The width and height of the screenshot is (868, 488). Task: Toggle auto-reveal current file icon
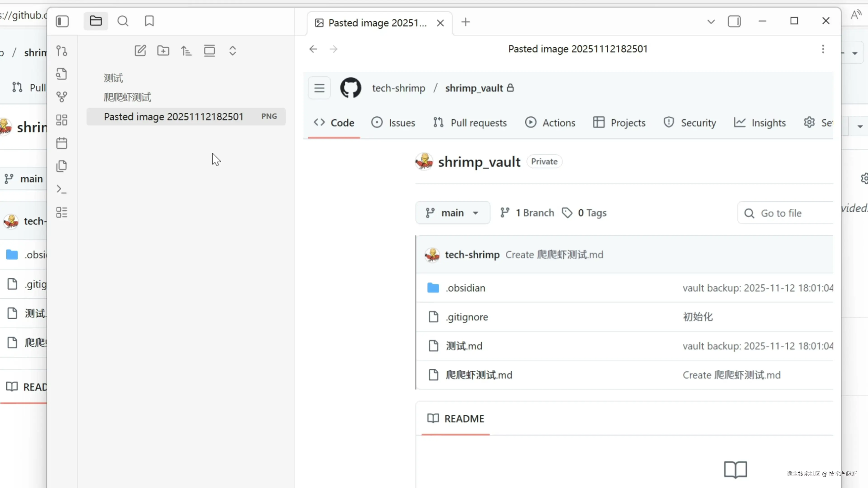click(209, 51)
